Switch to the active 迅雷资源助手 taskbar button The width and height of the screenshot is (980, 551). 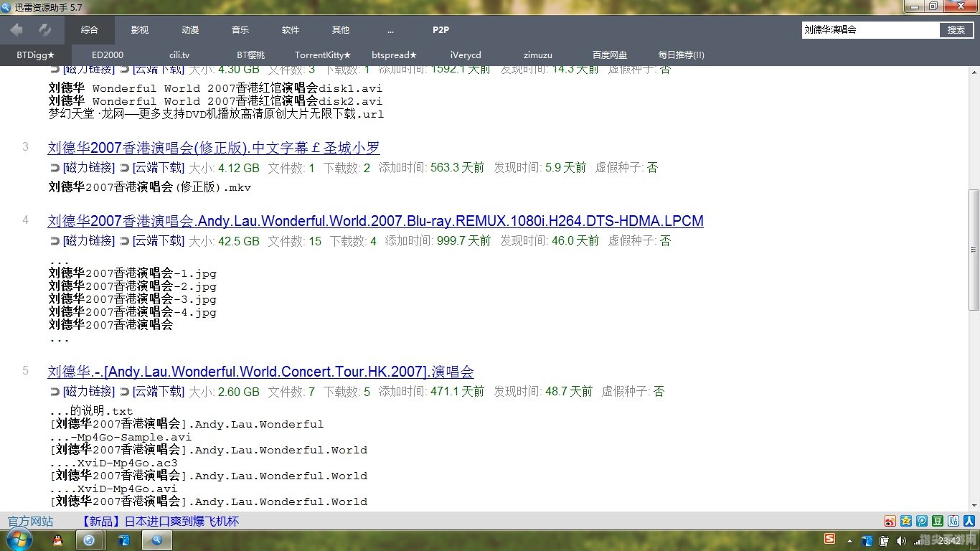[157, 540]
